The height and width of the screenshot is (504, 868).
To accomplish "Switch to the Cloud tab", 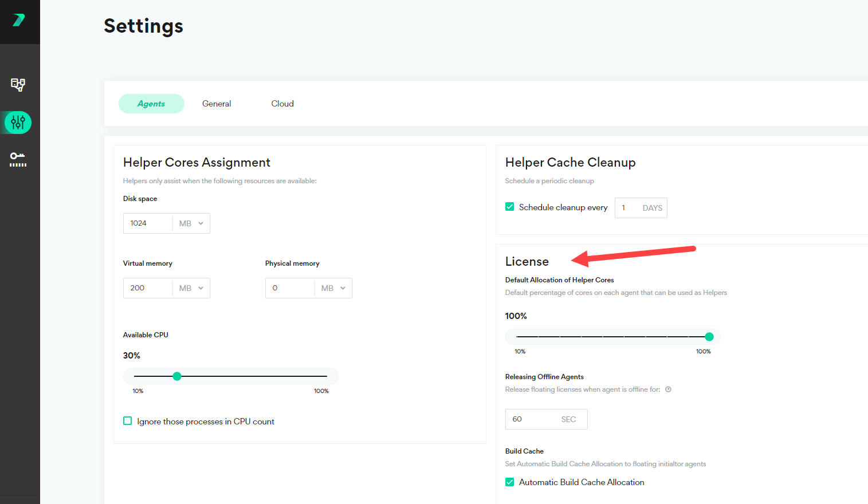I will pyautogui.click(x=282, y=104).
